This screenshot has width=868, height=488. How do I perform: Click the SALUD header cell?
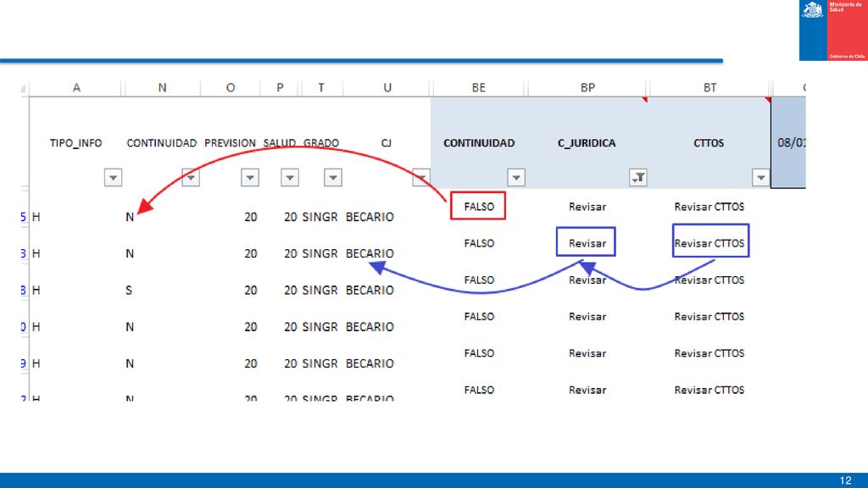tap(280, 142)
